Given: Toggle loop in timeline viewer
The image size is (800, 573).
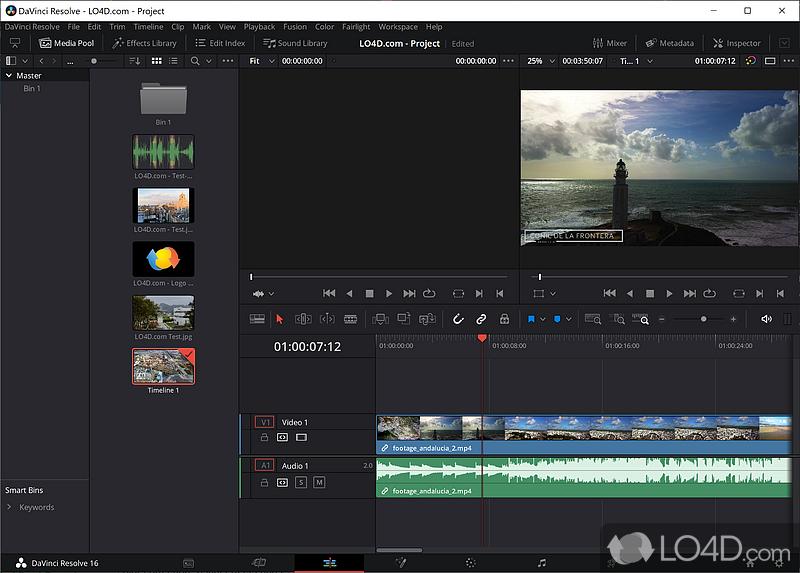Looking at the screenshot, I should point(710,293).
